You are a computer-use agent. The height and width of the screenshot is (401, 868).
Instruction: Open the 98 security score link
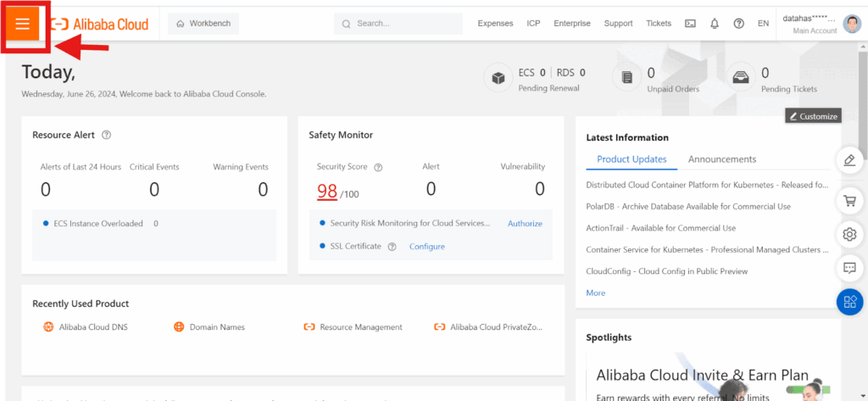327,191
